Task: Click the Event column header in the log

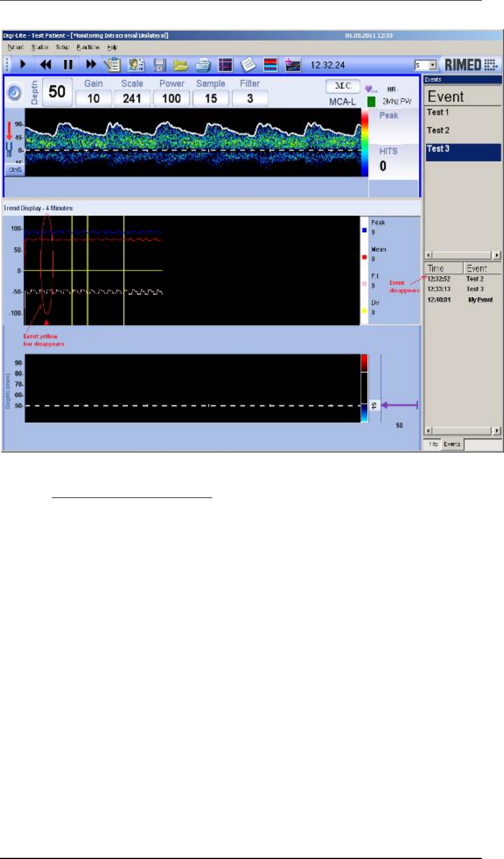Action: pyautogui.click(x=482, y=268)
